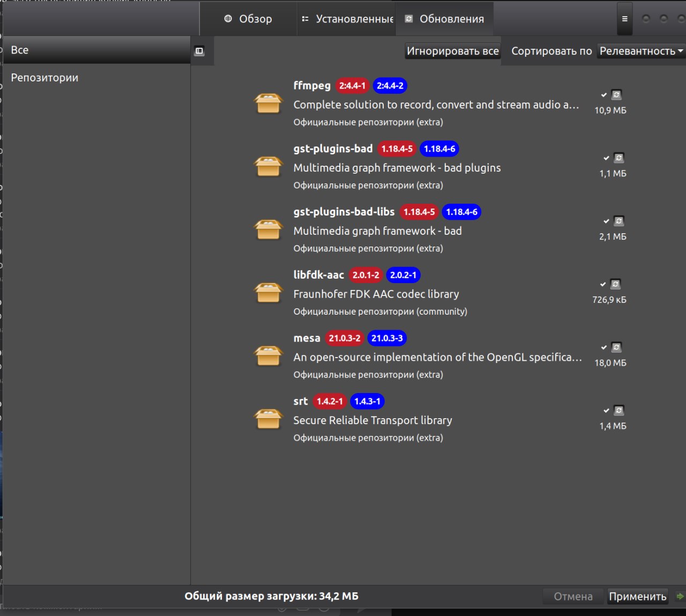
Task: Click the gst-plugins-bad-libs package name
Action: 344,212
